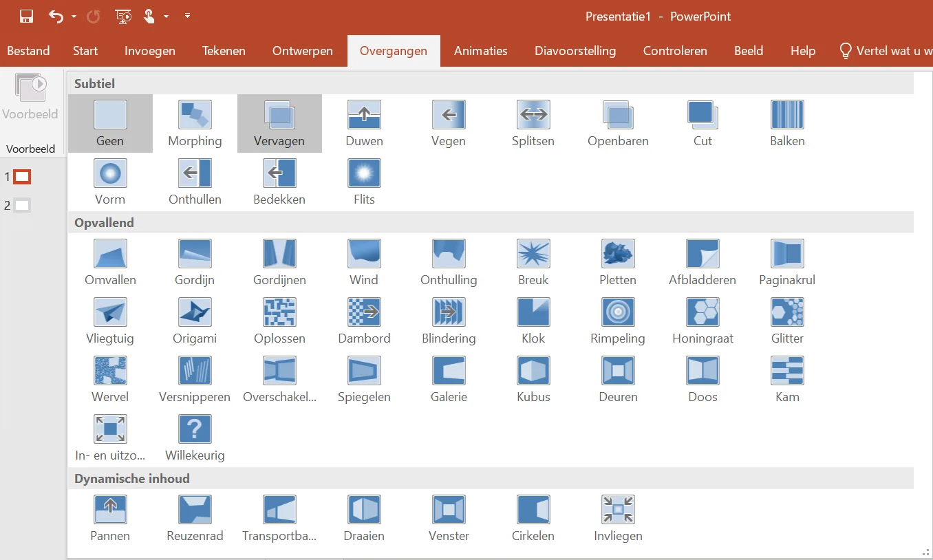Apply the Reuzenrad ferris wheel transition
The image size is (933, 560).
click(x=195, y=518)
